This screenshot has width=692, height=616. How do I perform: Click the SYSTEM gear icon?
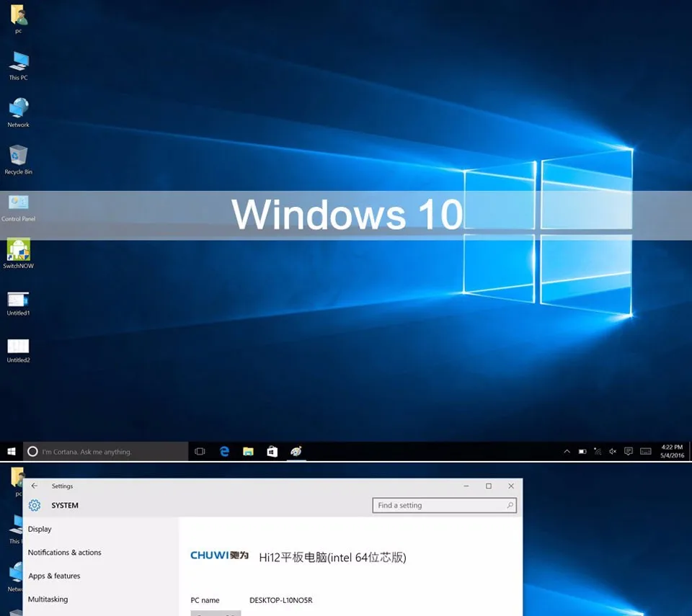pyautogui.click(x=35, y=505)
